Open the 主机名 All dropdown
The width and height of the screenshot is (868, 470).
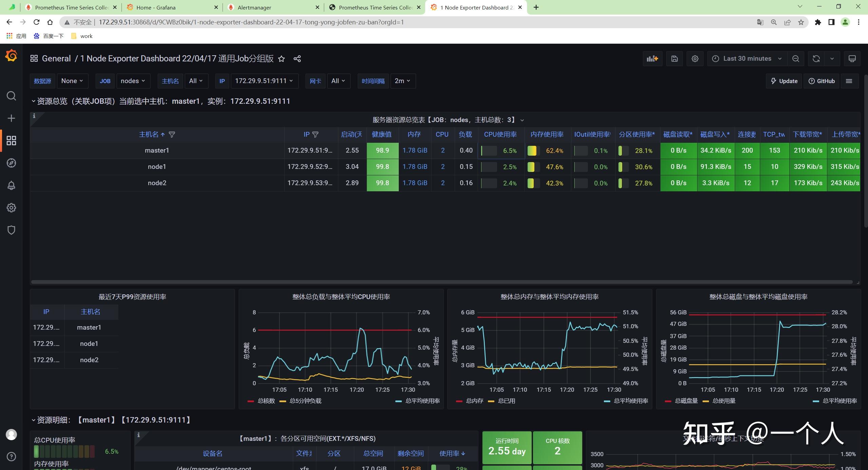pos(196,81)
